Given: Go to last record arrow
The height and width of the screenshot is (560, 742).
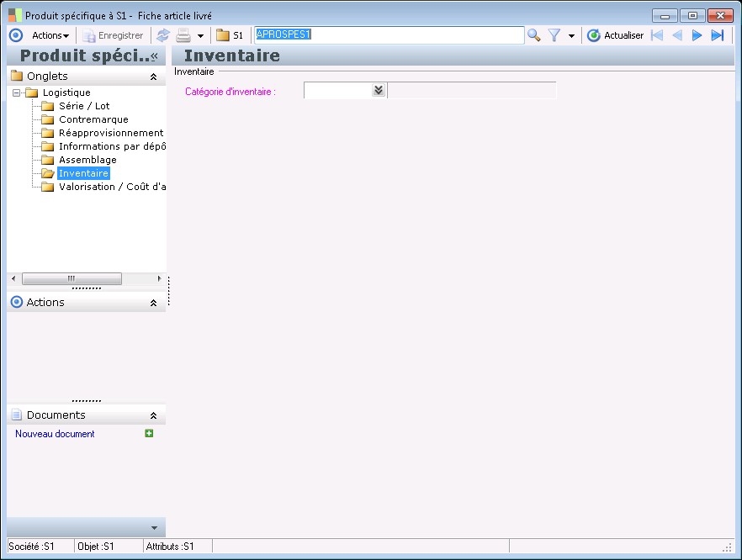Looking at the screenshot, I should [x=718, y=35].
